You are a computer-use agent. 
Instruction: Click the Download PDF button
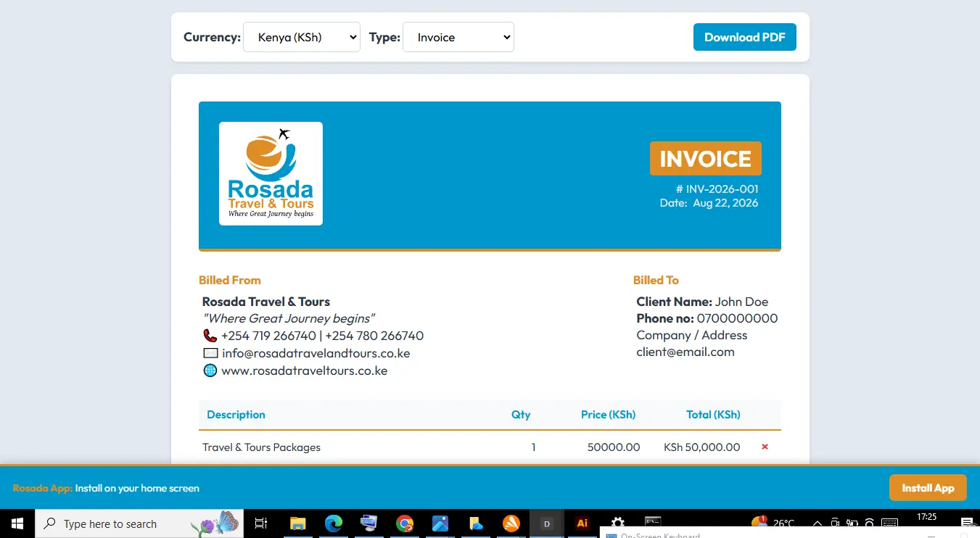tap(745, 37)
